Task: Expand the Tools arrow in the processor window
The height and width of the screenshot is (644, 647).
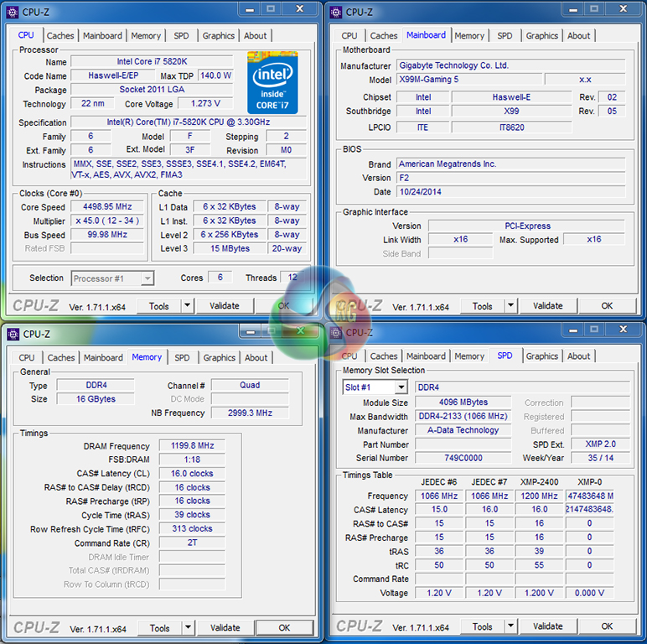Action: (x=187, y=306)
